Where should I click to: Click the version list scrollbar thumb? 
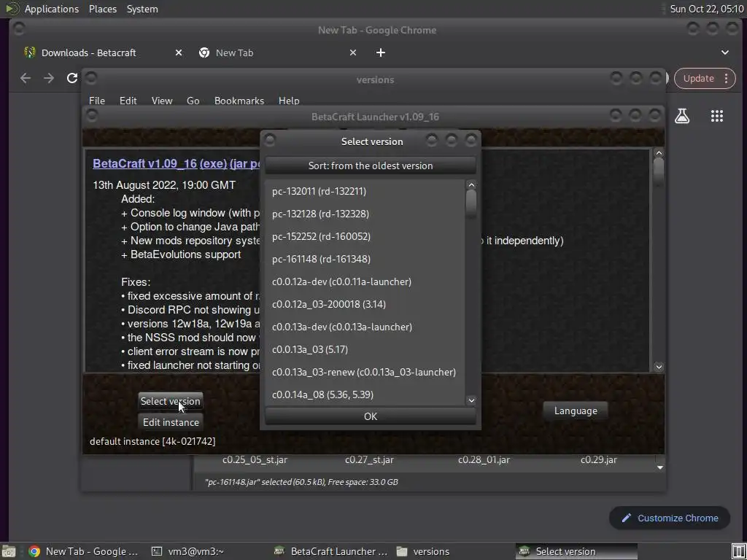click(x=471, y=203)
